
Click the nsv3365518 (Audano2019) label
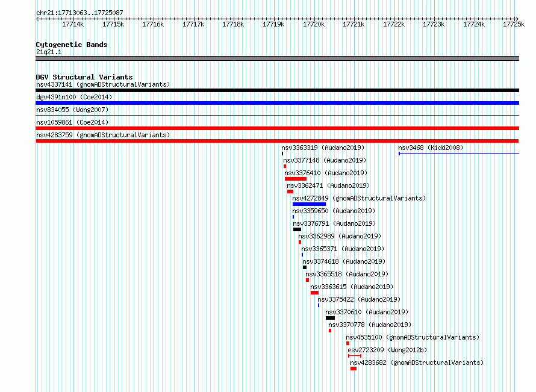[347, 274]
